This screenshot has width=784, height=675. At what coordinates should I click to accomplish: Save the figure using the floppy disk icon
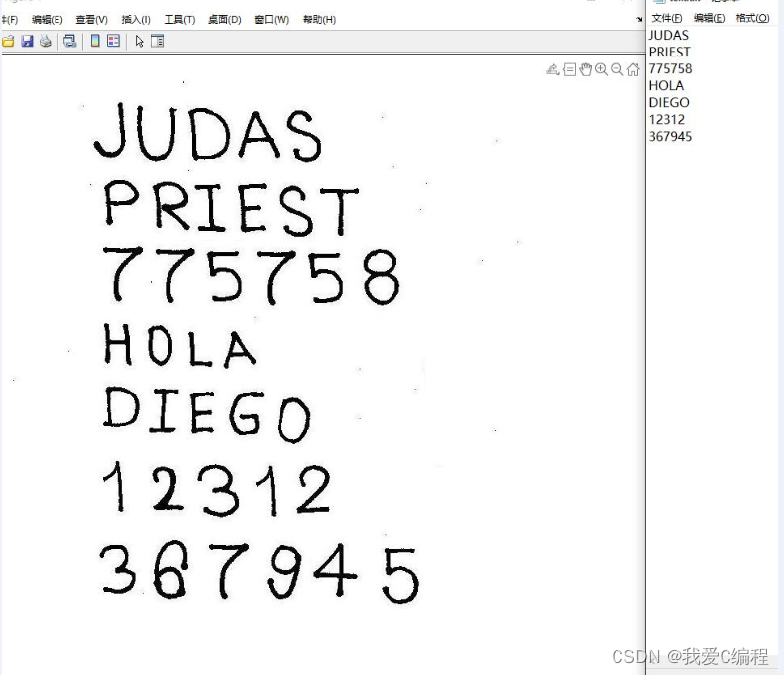click(27, 41)
